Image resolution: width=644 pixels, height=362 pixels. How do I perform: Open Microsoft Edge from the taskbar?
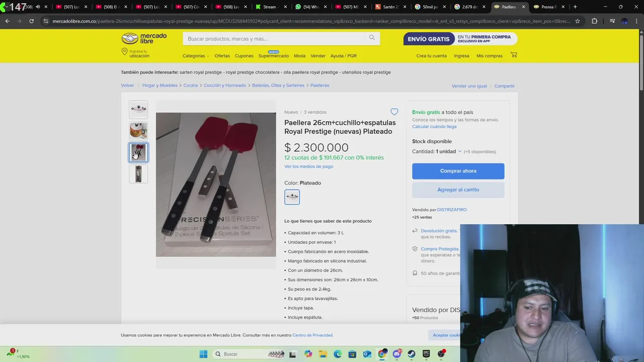[338, 354]
